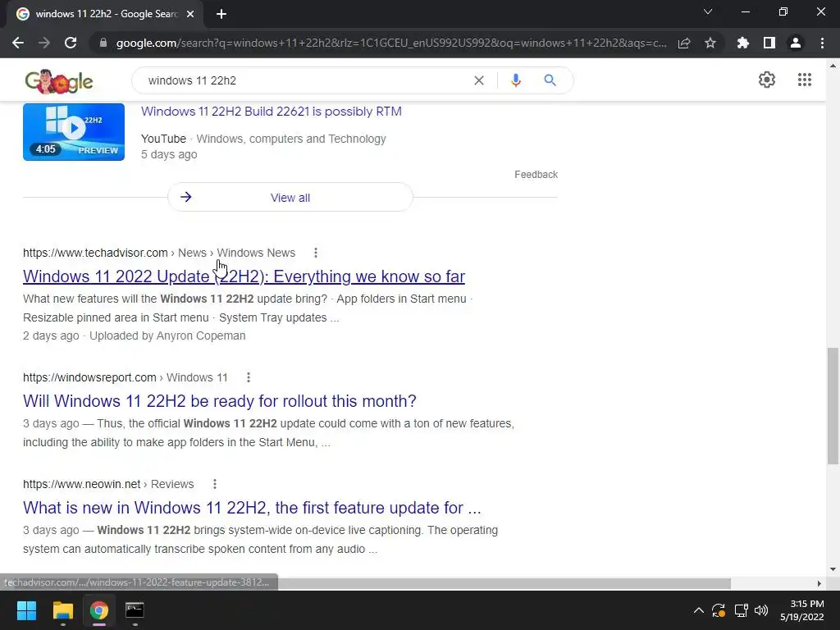840x630 pixels.
Task: Open windowsreport result options menu
Action: coord(248,377)
